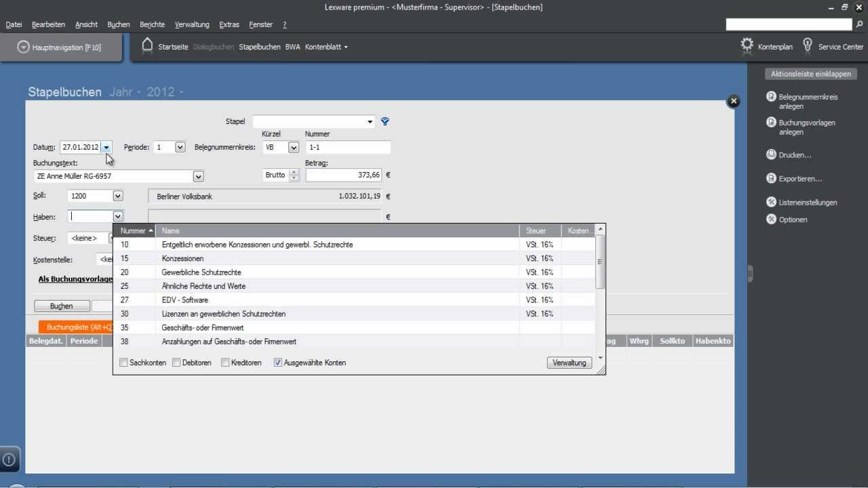This screenshot has height=488, width=868.
Task: Open the Berichte menu
Action: [152, 24]
